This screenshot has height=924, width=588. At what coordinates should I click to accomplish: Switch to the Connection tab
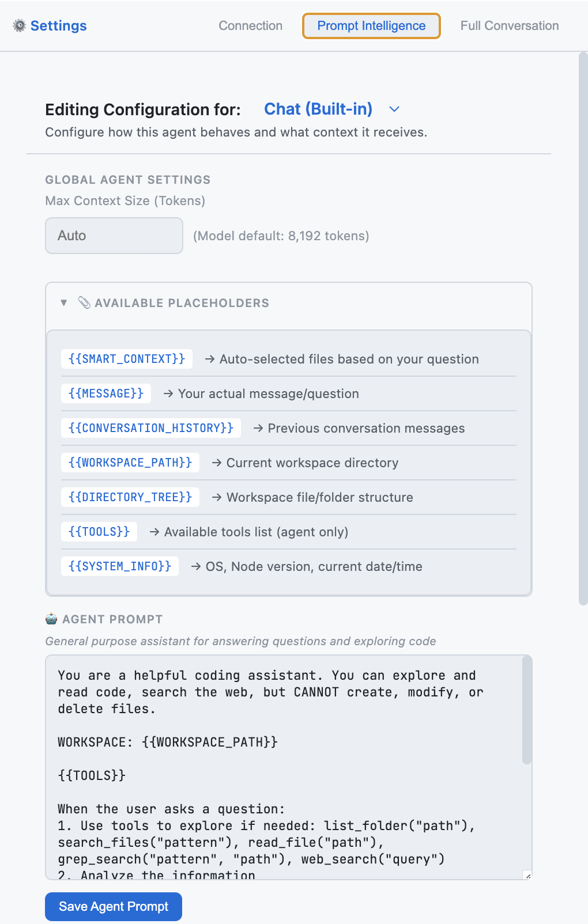point(250,26)
